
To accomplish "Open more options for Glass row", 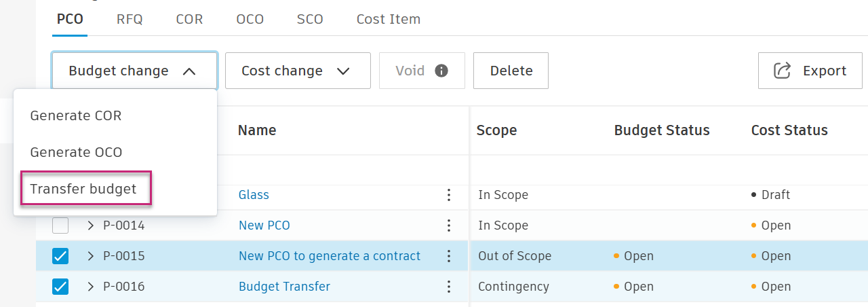I will (x=448, y=195).
